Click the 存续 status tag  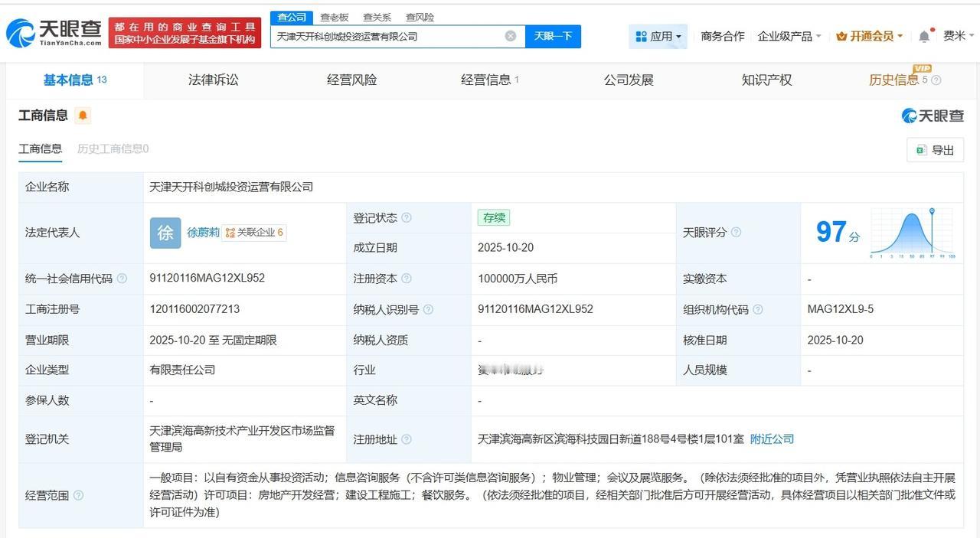(494, 217)
